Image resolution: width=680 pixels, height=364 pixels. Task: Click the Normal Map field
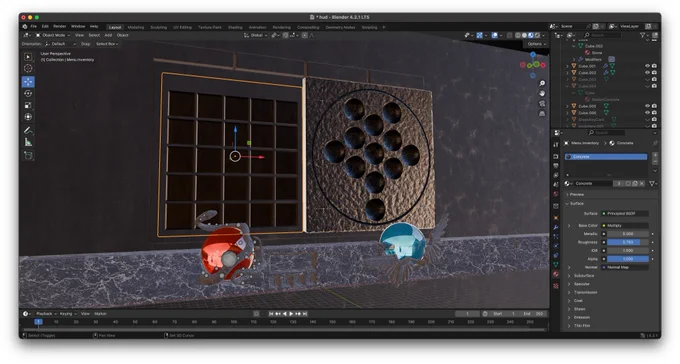[x=624, y=267]
